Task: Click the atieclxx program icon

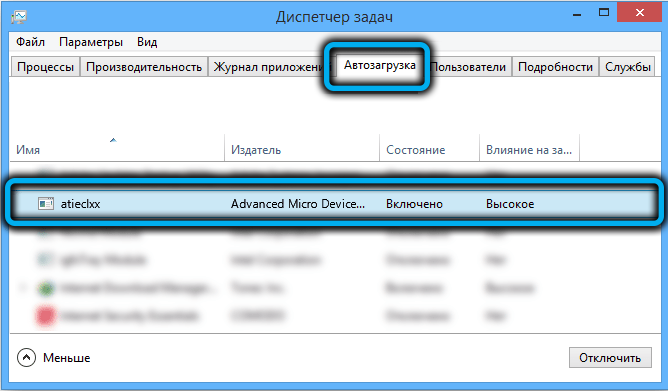Action: click(46, 204)
